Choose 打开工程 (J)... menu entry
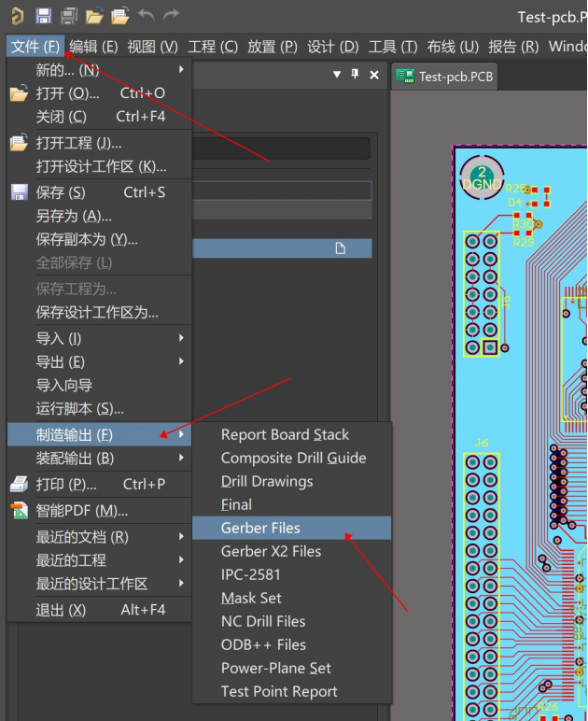The image size is (588, 721). coord(99,144)
